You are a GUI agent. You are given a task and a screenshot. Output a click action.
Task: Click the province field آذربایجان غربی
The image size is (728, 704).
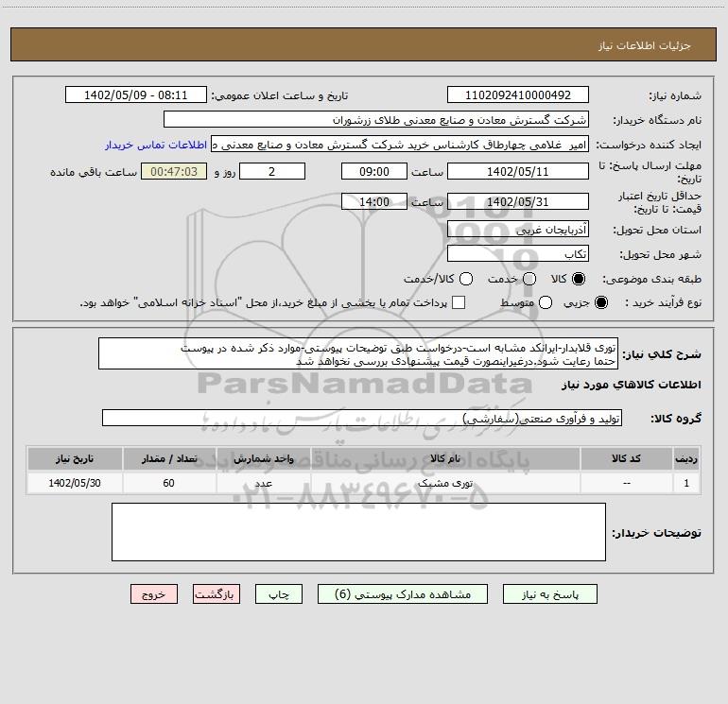(x=518, y=229)
